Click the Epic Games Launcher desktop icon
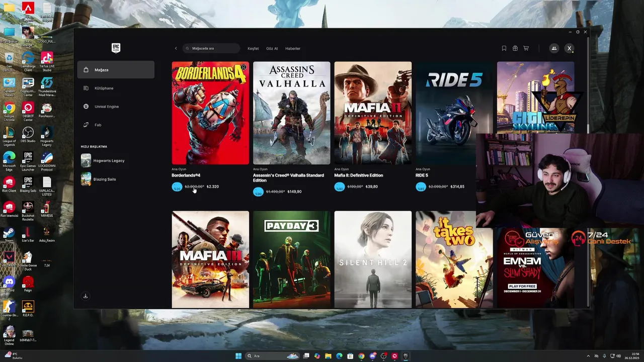 (x=28, y=160)
